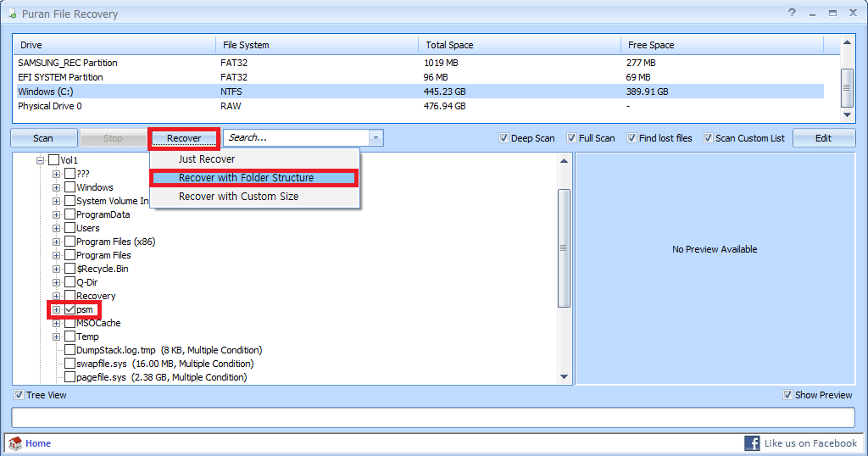This screenshot has width=868, height=456.
Task: Choose Recover with Custom Size
Action: pyautogui.click(x=254, y=197)
